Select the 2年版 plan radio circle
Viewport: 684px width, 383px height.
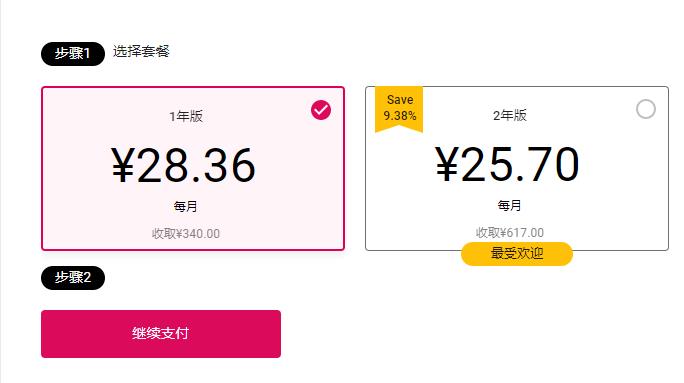(646, 109)
